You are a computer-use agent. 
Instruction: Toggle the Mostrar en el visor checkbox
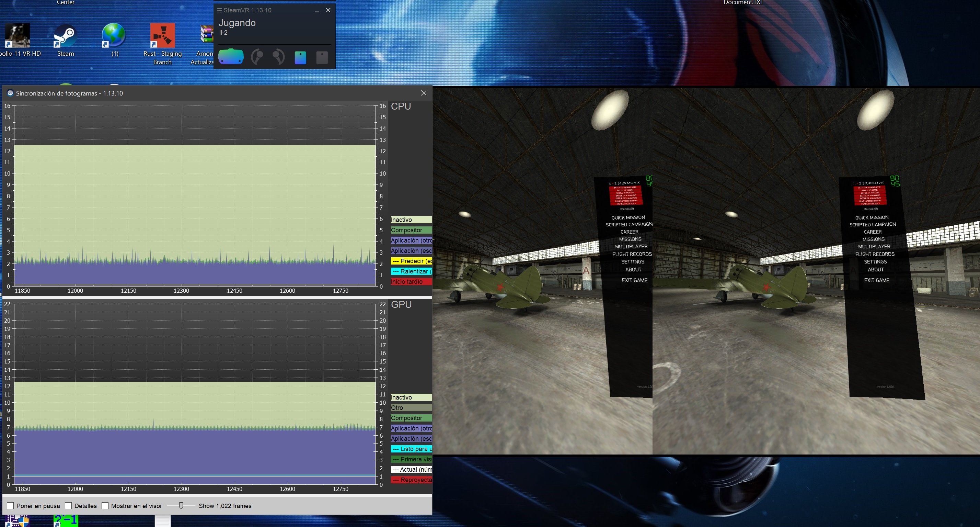point(105,506)
